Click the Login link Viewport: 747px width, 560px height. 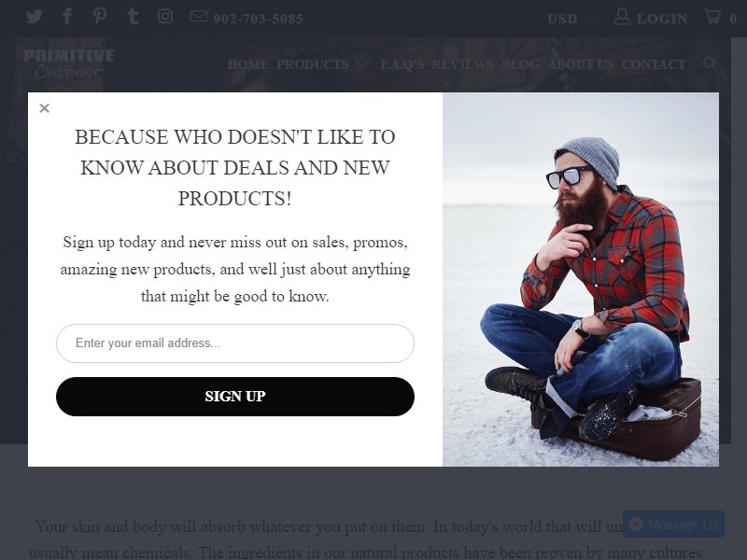[x=650, y=18]
